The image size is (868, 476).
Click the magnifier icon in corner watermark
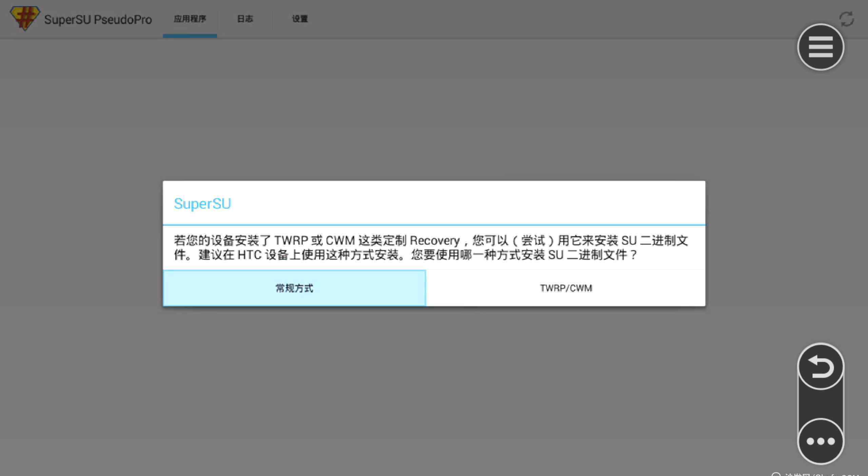point(776,474)
